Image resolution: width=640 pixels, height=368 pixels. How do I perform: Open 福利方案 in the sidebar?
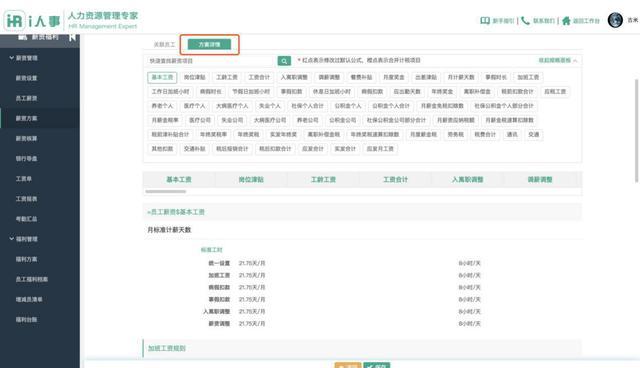pyautogui.click(x=27, y=259)
